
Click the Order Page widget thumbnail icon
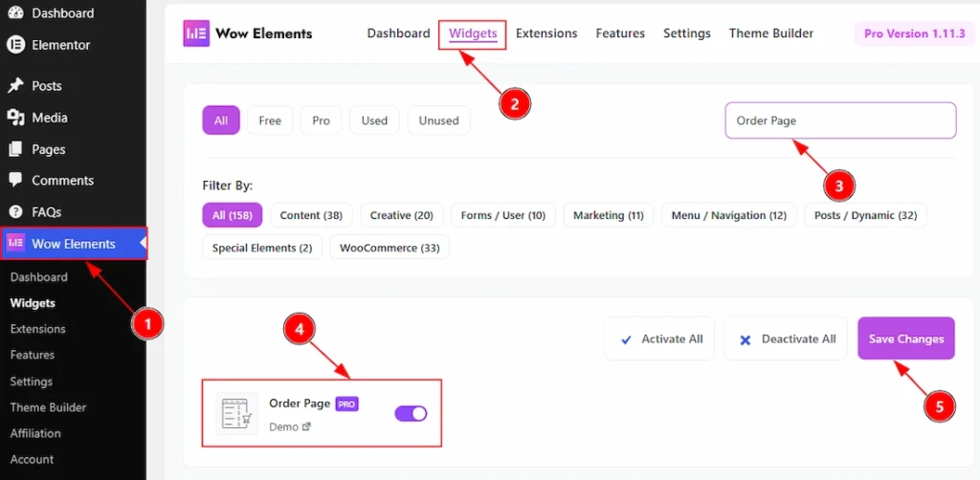pyautogui.click(x=236, y=413)
